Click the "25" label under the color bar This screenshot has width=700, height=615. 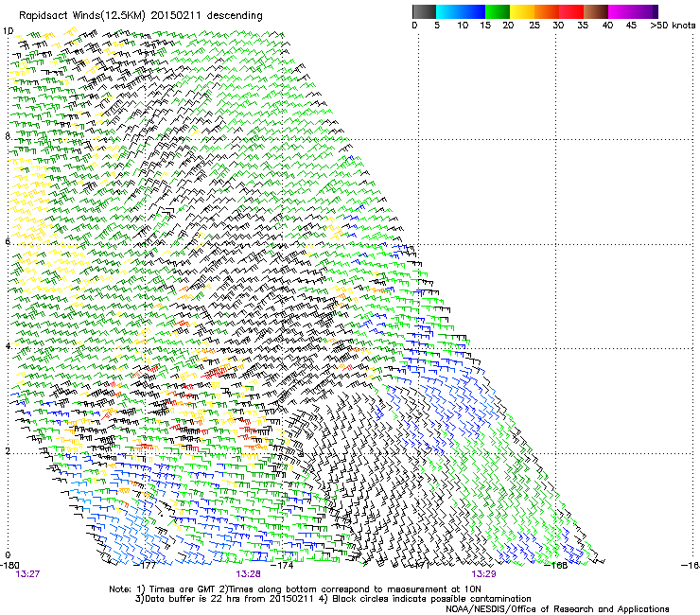coord(534,26)
